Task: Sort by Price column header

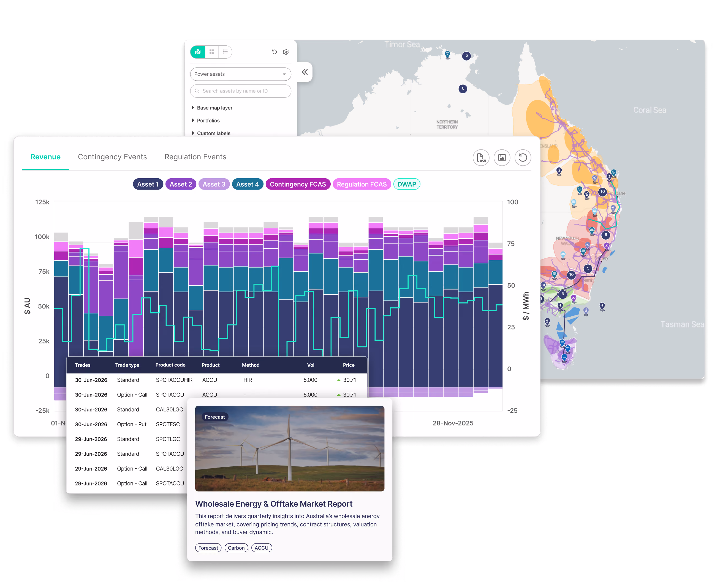Action: coord(349,365)
